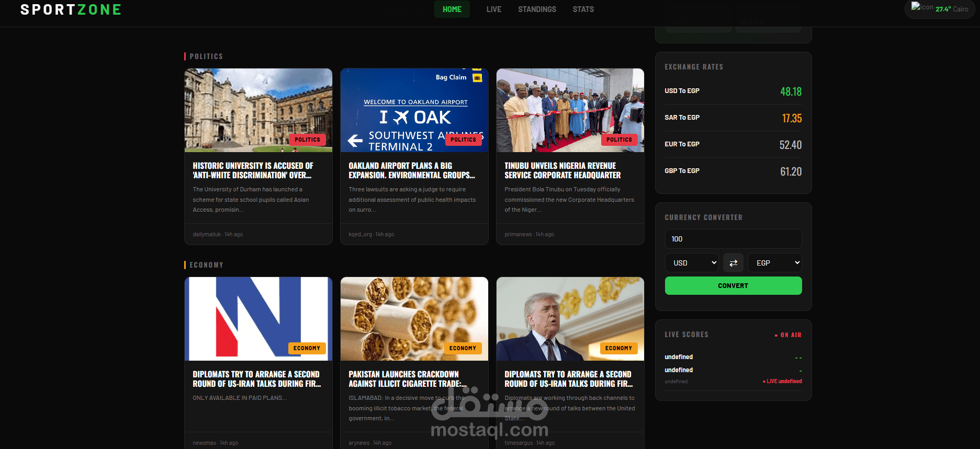980x449 pixels.
Task: Open newsmax 'Diplomats Try To Arrange' headline
Action: (x=257, y=379)
